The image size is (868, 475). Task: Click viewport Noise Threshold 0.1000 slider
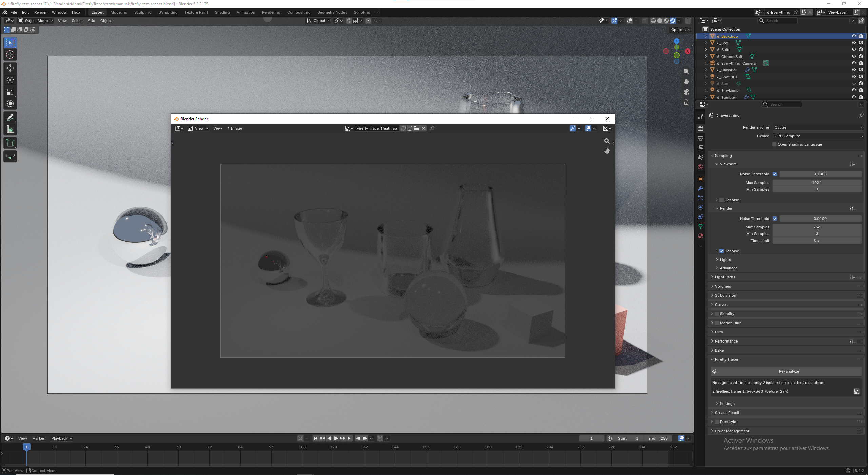820,174
